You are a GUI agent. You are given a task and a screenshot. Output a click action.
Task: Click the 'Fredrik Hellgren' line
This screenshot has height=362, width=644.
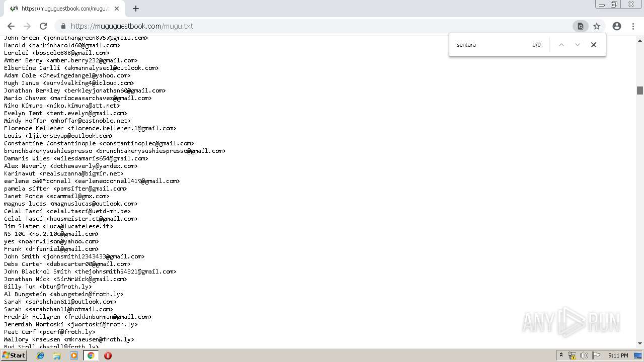(78, 317)
